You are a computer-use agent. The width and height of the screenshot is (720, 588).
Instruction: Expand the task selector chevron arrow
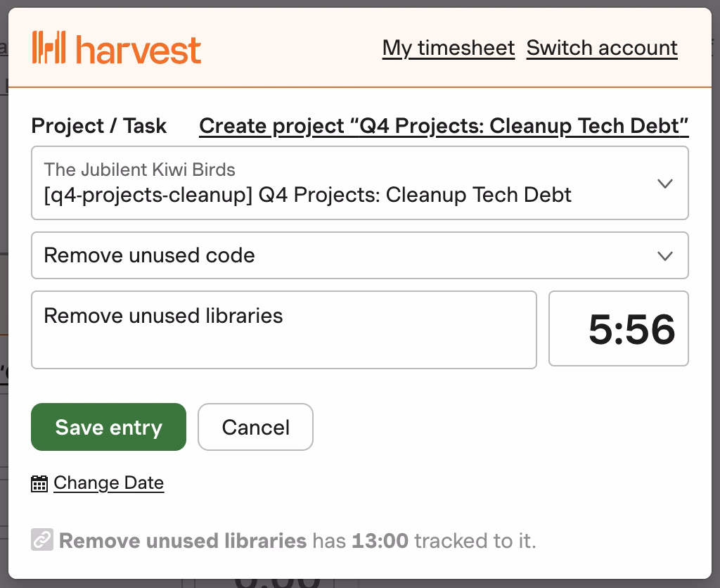click(664, 256)
